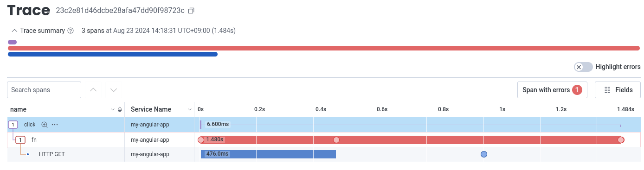Image resolution: width=644 pixels, height=170 pixels.
Task: Collapse the click span's child count box
Action: [x=13, y=125]
